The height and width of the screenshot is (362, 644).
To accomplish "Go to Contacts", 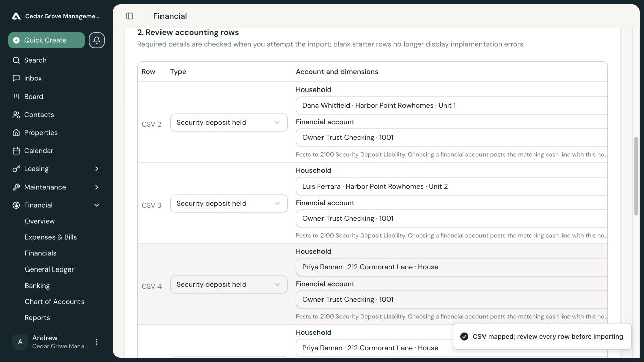I will point(56,115).
